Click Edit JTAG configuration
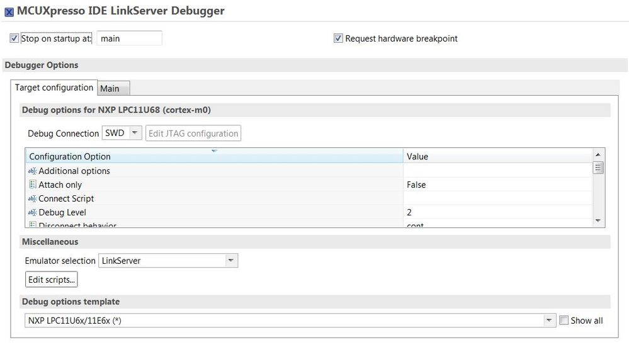Screen dimensions: 629x364 click(193, 132)
